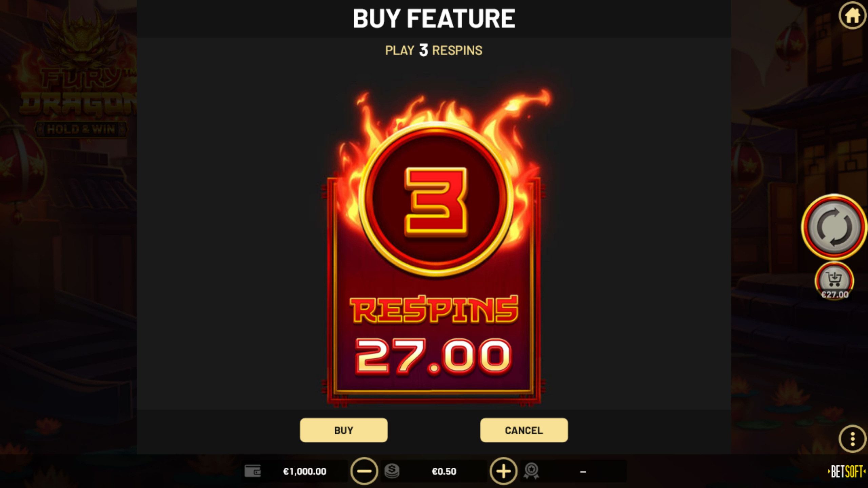Screen dimensions: 868x488
Task: Click the award ribbon win icon
Action: tap(531, 471)
